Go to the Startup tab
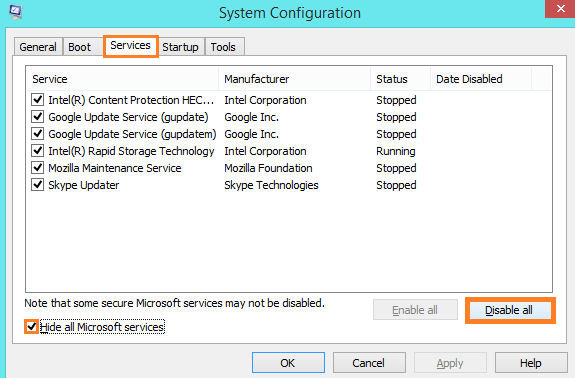This screenshot has height=378, width=575. [180, 47]
